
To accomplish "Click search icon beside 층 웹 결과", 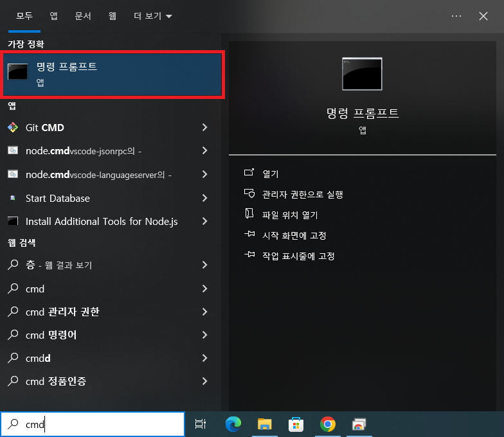I will tap(13, 265).
